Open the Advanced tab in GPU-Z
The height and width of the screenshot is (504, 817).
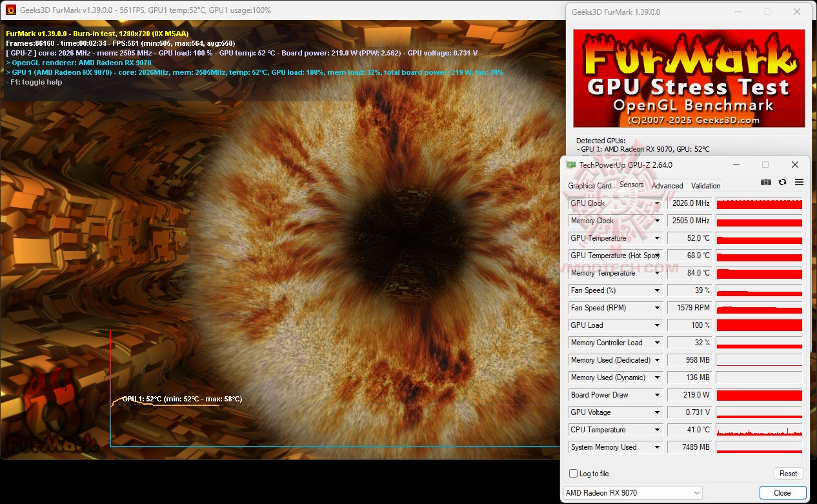(x=667, y=186)
